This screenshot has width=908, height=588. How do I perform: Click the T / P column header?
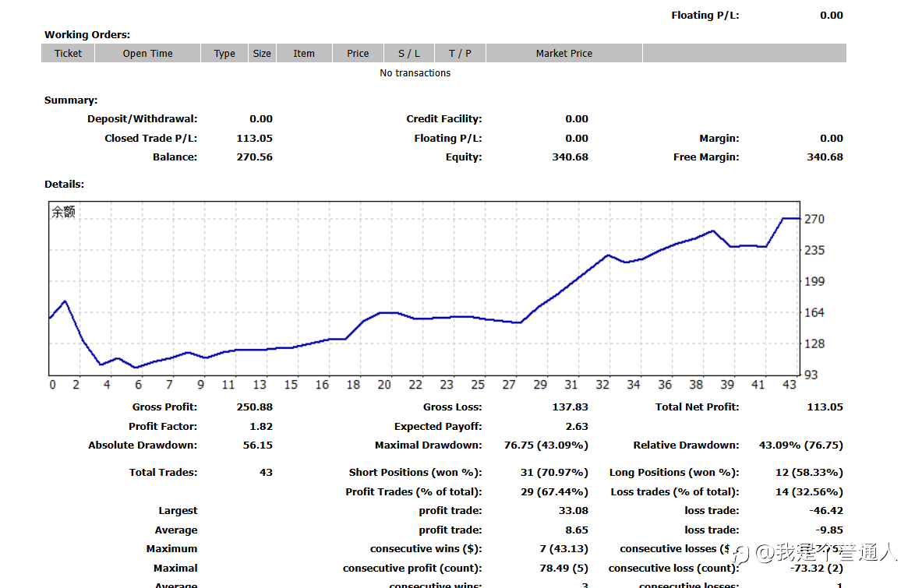point(460,53)
